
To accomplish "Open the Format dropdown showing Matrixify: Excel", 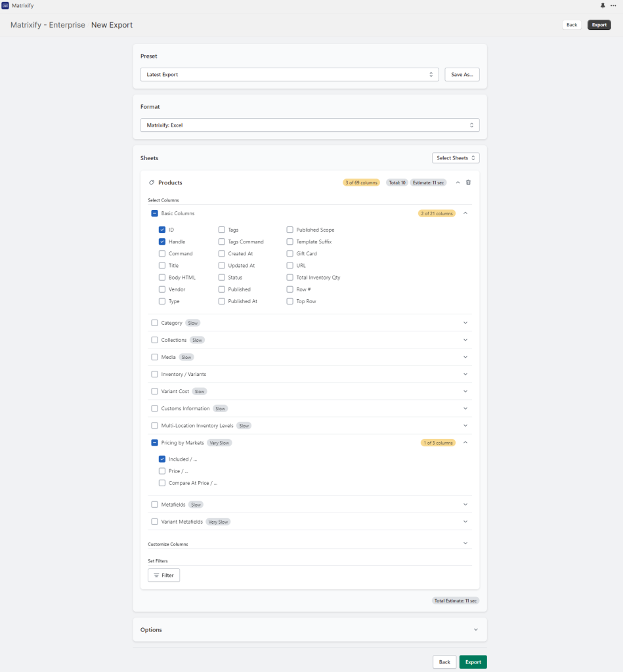I will click(309, 125).
